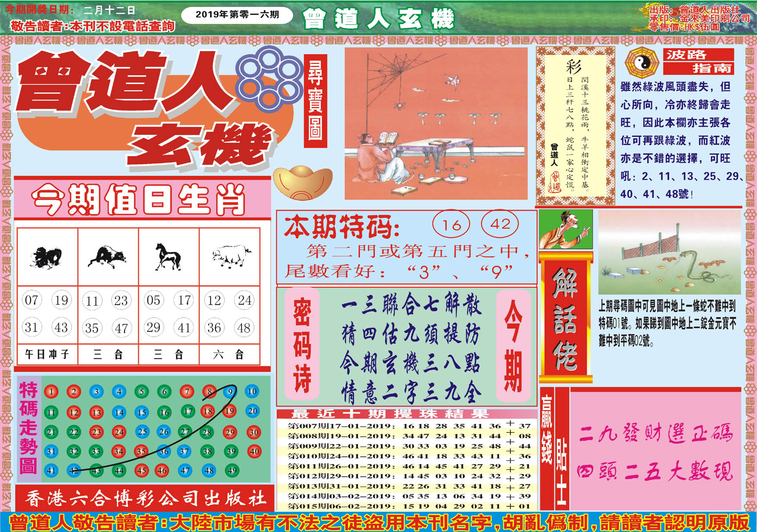Open the 2019年第零一六期 issue label
This screenshot has height=532, width=757.
pyautogui.click(x=237, y=15)
